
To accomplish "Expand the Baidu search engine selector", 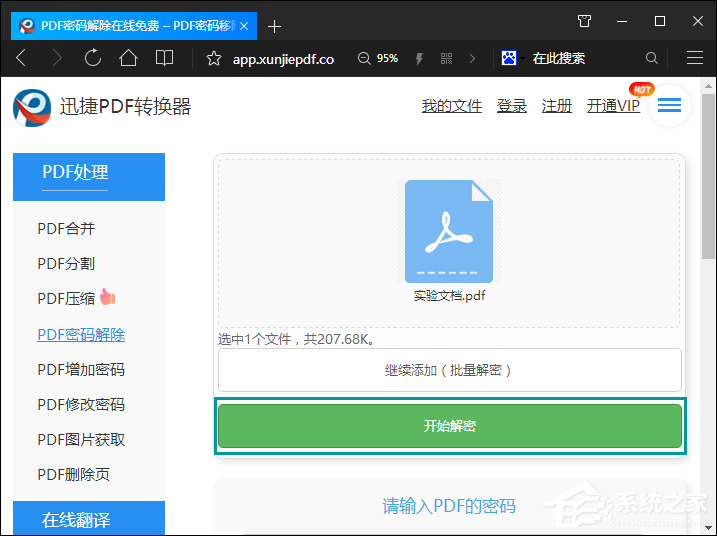I will point(512,58).
